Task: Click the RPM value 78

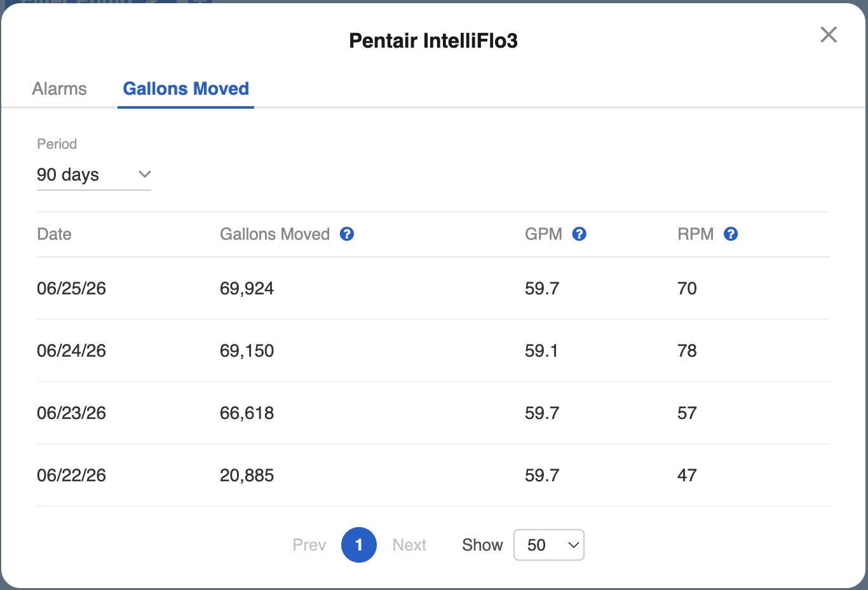Action: (x=688, y=351)
